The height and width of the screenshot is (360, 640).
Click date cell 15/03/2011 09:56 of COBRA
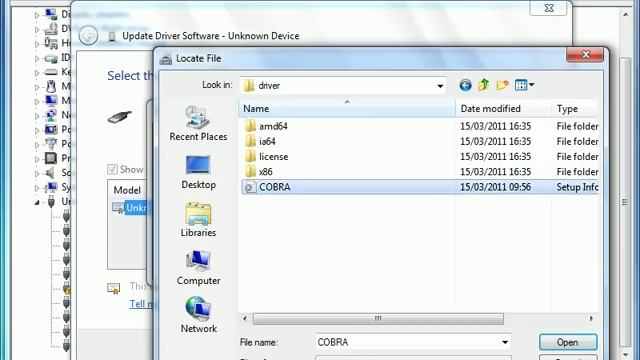tap(496, 187)
